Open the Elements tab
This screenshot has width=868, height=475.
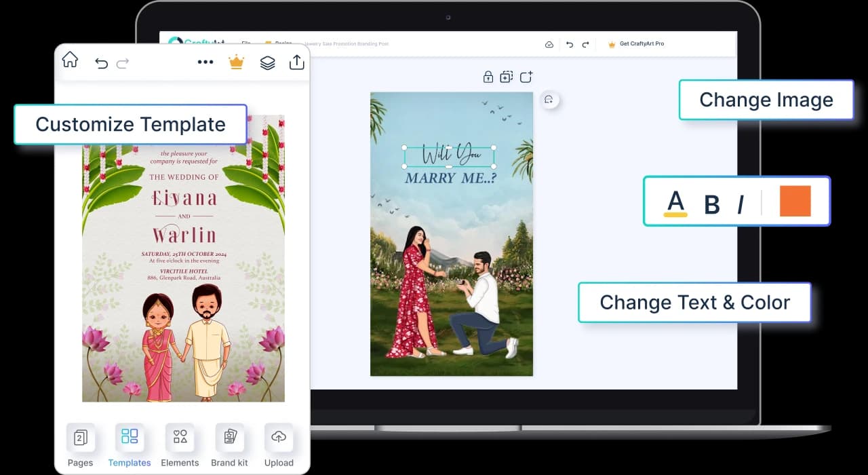point(180,446)
